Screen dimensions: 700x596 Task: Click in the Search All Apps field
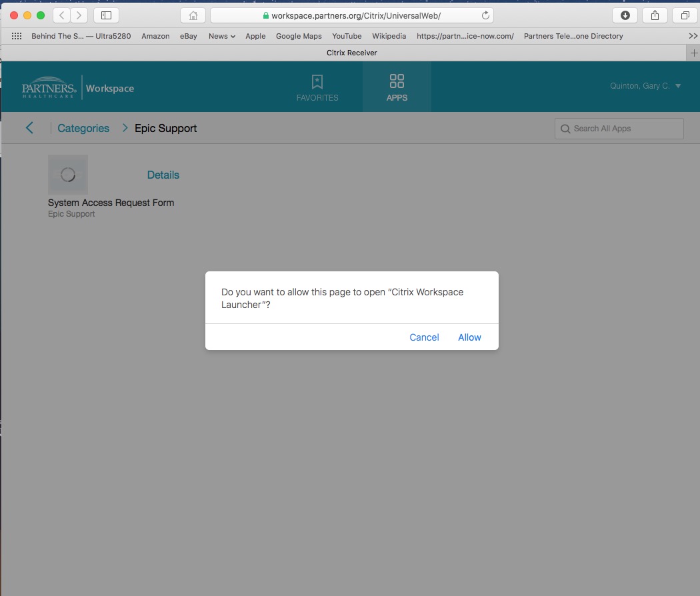[619, 129]
